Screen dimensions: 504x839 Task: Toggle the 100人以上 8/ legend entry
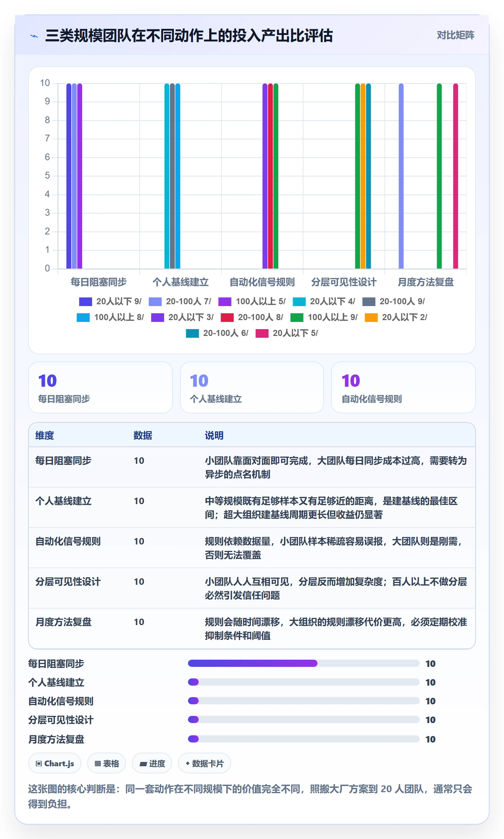tap(110, 318)
